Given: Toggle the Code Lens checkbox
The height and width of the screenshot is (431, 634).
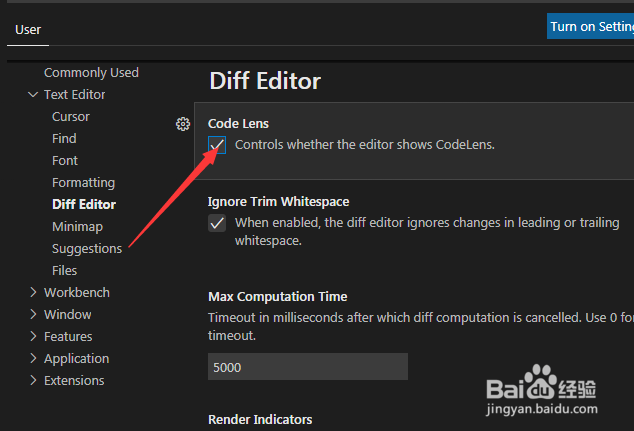Looking at the screenshot, I should pyautogui.click(x=217, y=145).
